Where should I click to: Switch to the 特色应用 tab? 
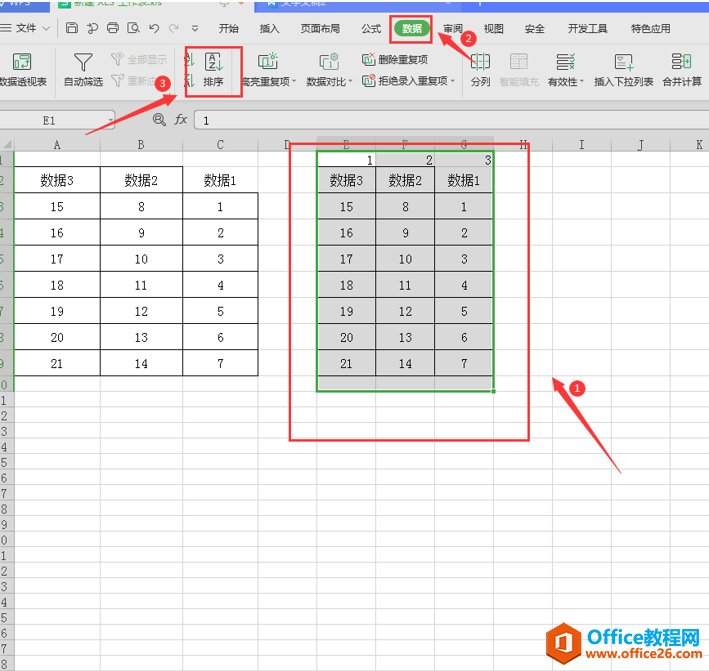pos(651,28)
